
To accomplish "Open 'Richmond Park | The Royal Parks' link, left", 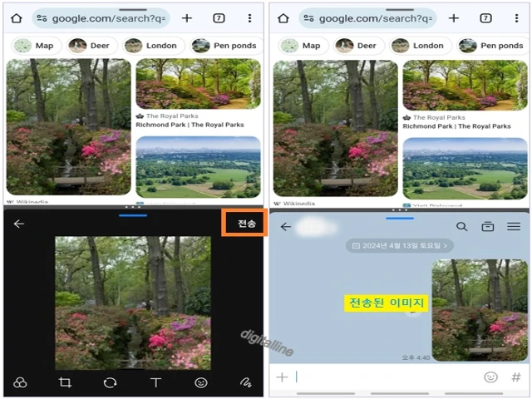I will click(190, 125).
